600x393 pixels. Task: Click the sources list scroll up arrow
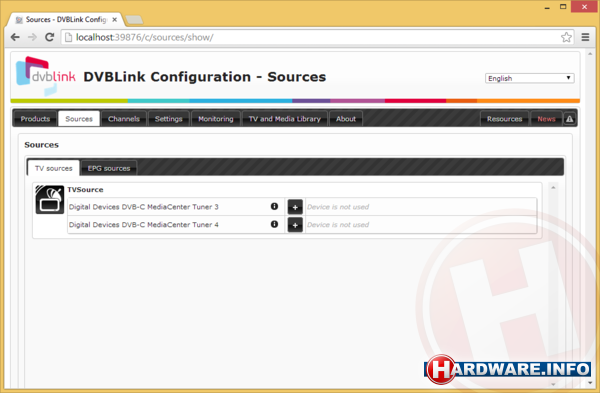click(553, 188)
